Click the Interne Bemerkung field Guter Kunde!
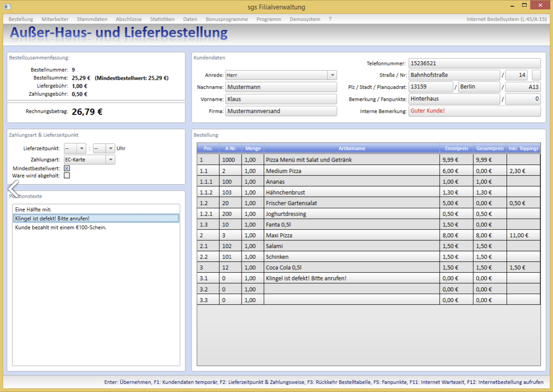 click(474, 111)
